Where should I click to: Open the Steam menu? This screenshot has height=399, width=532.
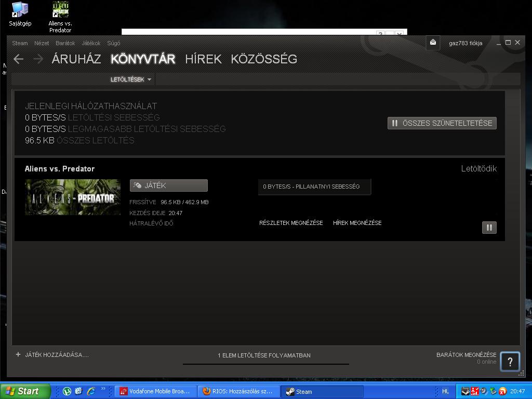coord(20,43)
